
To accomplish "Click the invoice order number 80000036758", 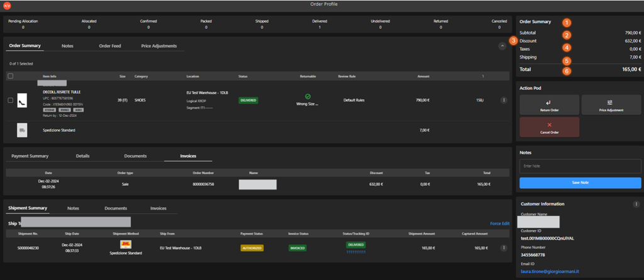I will [x=203, y=184].
